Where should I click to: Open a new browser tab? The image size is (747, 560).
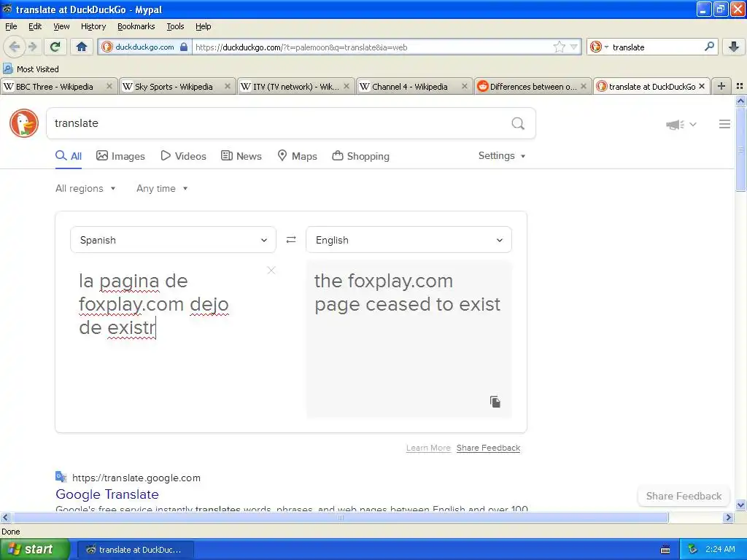[721, 86]
